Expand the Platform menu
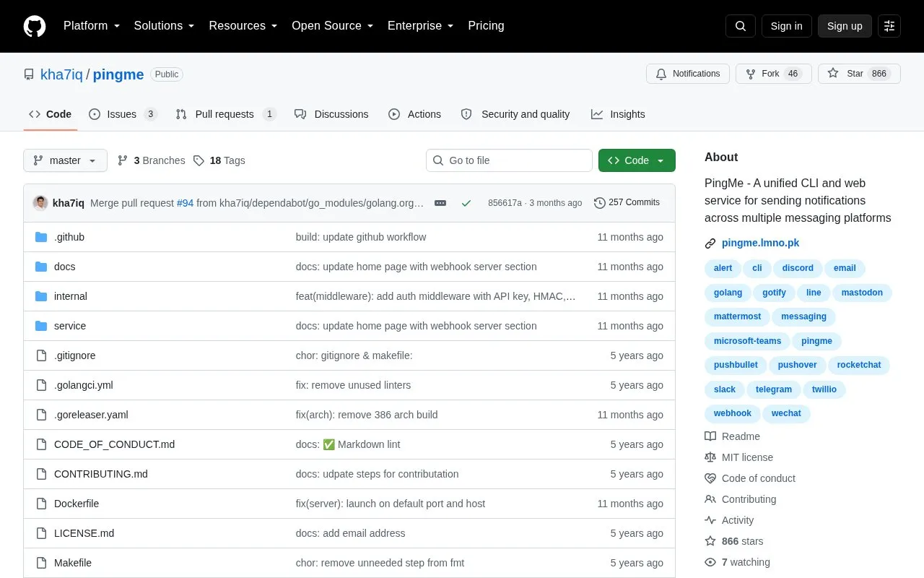This screenshot has width=924, height=578. click(x=92, y=26)
